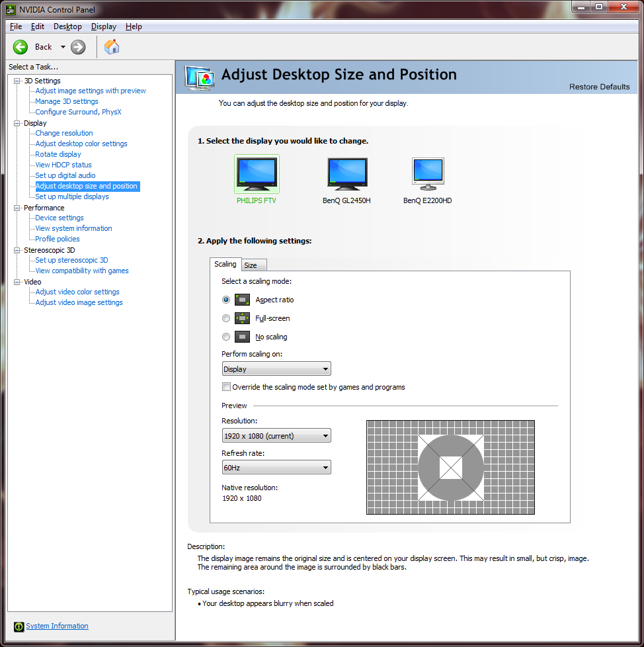Screen dimensions: 644x647
Task: Select Adjust desktop size and position
Action: 87,186
